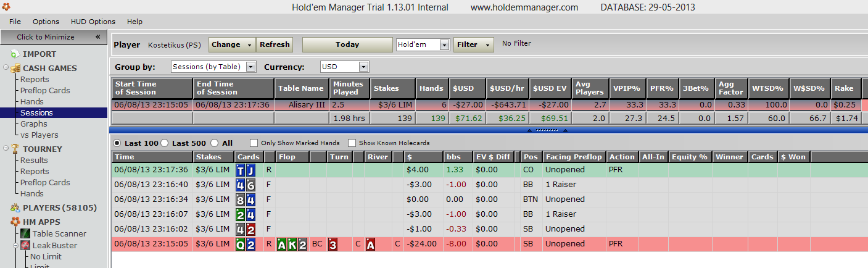This screenshot has height=268, width=868.
Task: Click the Table Scanner icon
Action: tap(25, 233)
